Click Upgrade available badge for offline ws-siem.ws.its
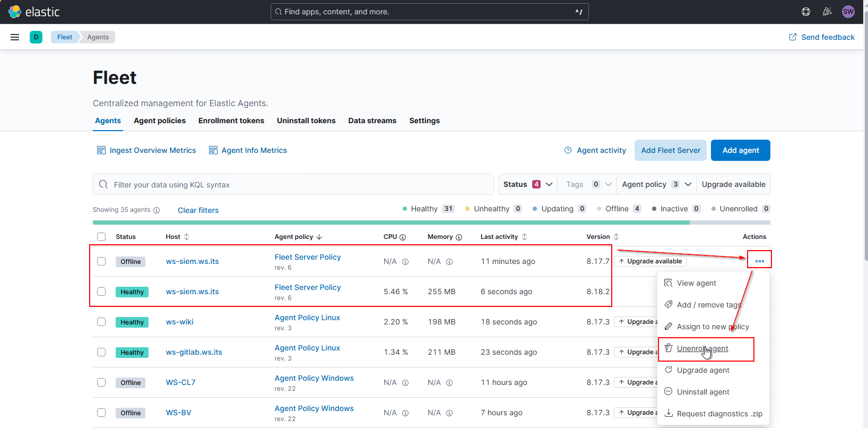Viewport: 868px width, 428px height. [x=650, y=261]
